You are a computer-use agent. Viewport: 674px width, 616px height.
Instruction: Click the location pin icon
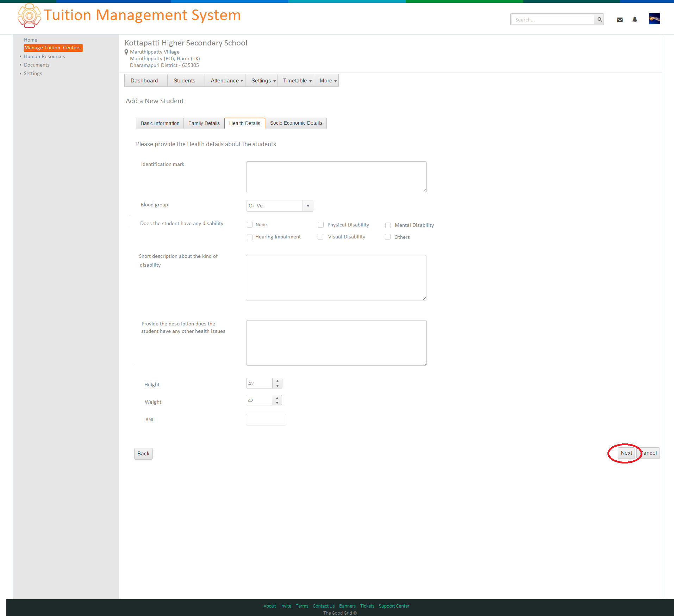click(126, 52)
